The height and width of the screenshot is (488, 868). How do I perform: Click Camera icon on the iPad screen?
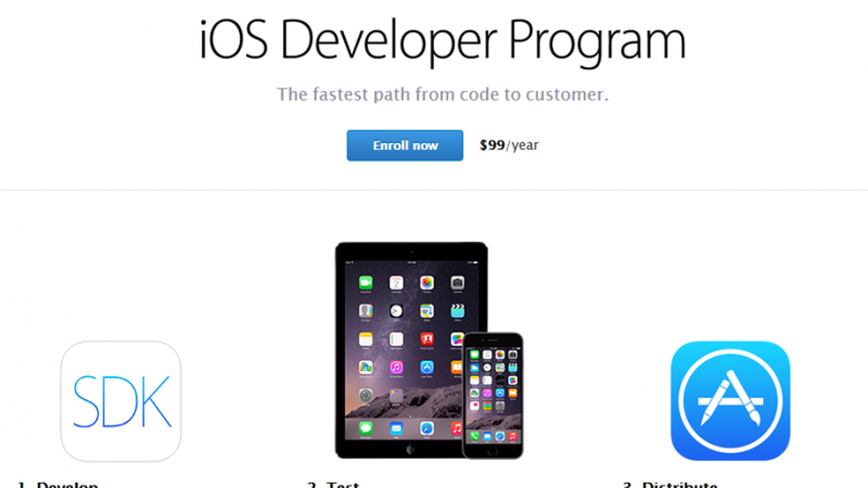[x=457, y=282]
